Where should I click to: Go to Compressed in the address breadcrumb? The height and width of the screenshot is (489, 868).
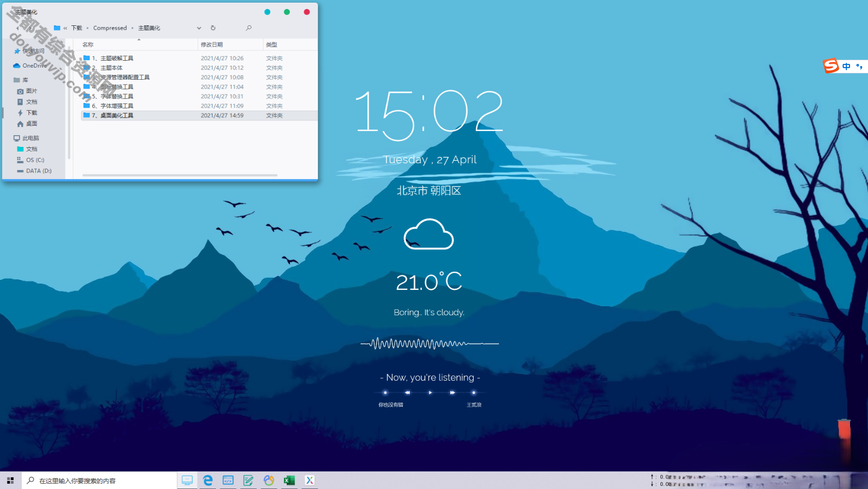pyautogui.click(x=110, y=28)
